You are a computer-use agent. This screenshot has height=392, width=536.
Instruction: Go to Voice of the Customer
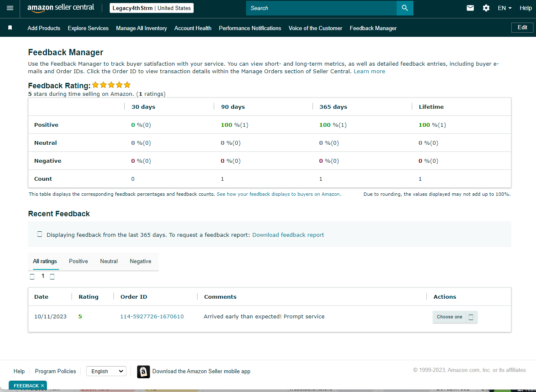[315, 28]
